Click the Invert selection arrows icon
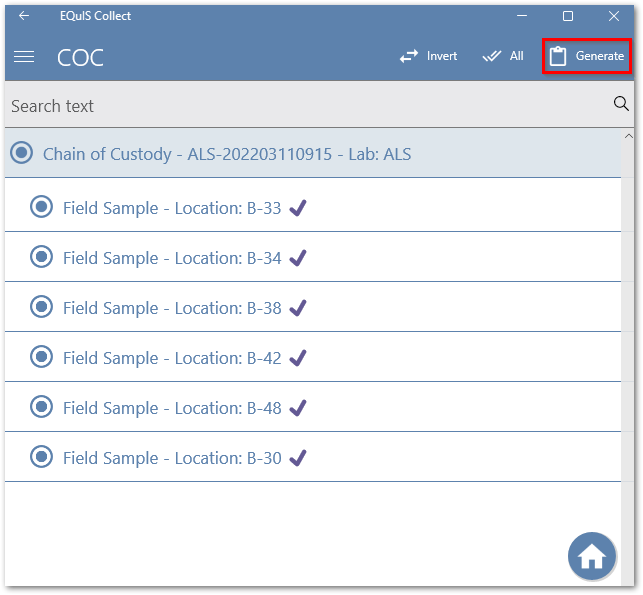The height and width of the screenshot is (595, 643). [409, 56]
